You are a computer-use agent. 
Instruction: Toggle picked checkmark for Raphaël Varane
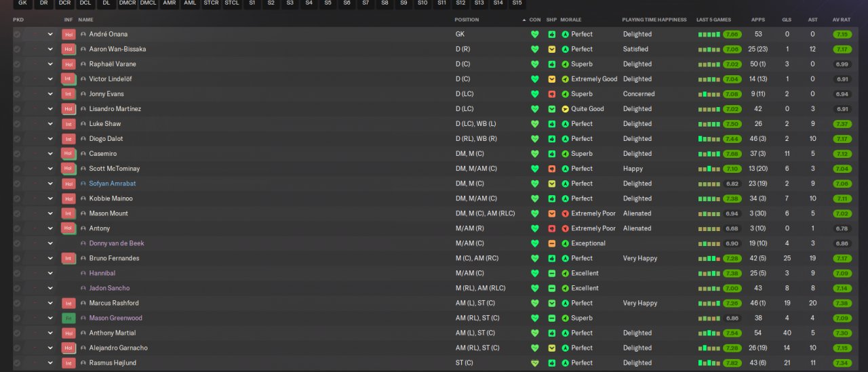click(x=17, y=64)
